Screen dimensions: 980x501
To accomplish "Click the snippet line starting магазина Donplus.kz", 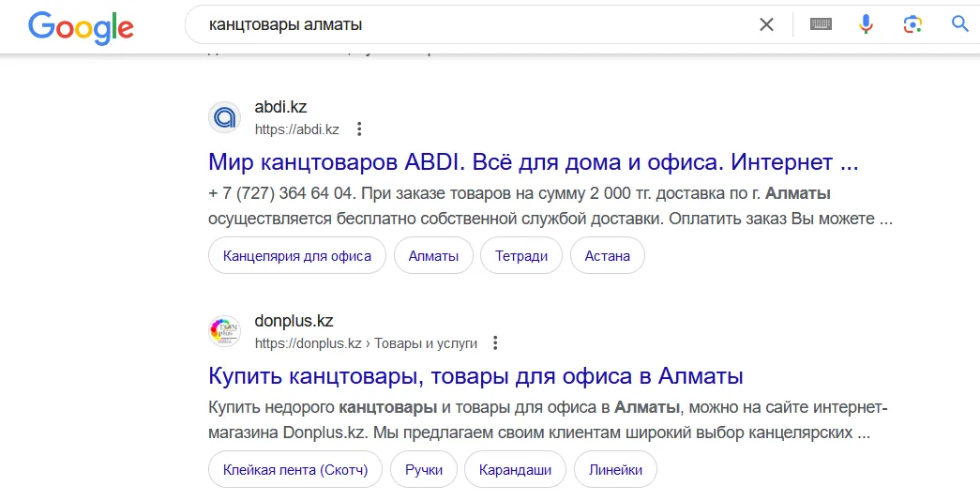I will pos(538,433).
